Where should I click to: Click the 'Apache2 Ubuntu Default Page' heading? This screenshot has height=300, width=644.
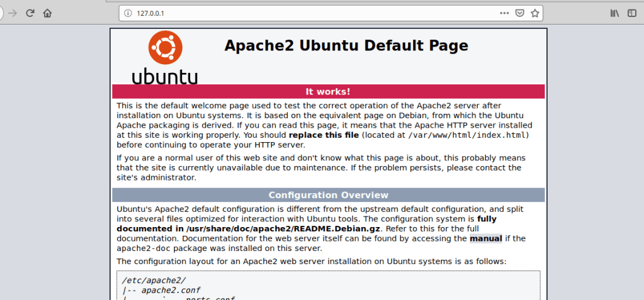[x=346, y=45]
